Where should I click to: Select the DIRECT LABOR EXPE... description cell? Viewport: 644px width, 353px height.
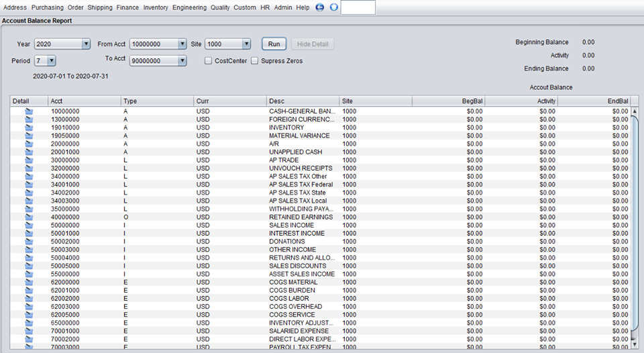coord(303,340)
